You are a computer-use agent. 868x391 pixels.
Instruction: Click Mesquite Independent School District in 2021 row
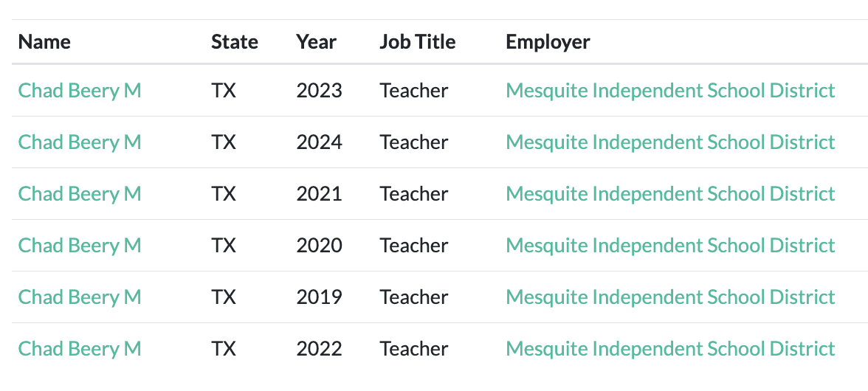coord(669,194)
